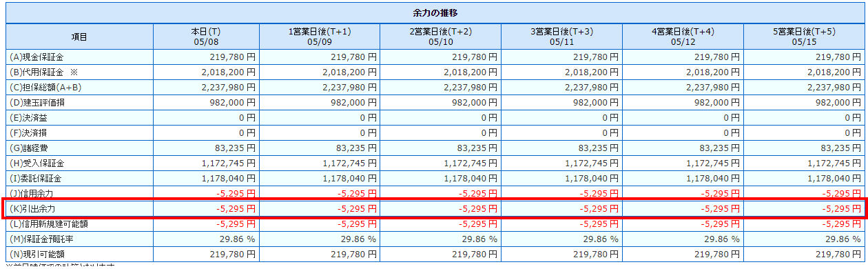Screen dimensions: 868x269
Task: Click 代用保証金 value 2,018,200円 under 本日(T)
Action: click(x=229, y=72)
